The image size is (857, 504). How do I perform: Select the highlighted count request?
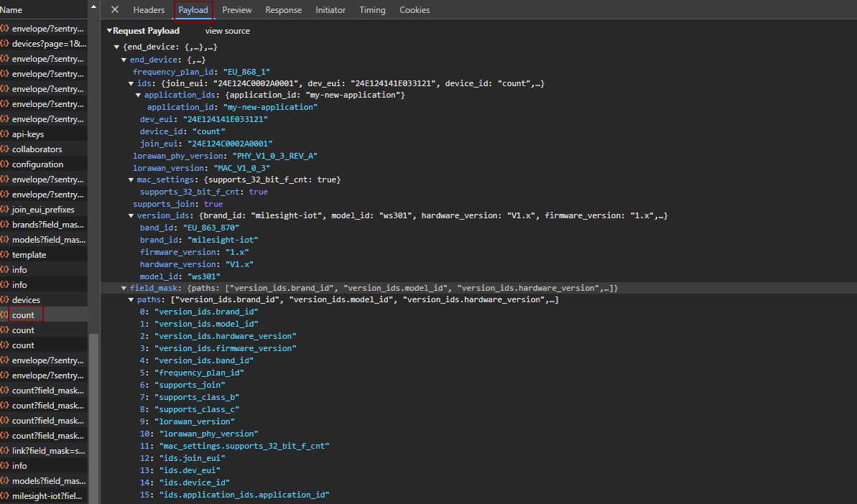tap(44, 315)
